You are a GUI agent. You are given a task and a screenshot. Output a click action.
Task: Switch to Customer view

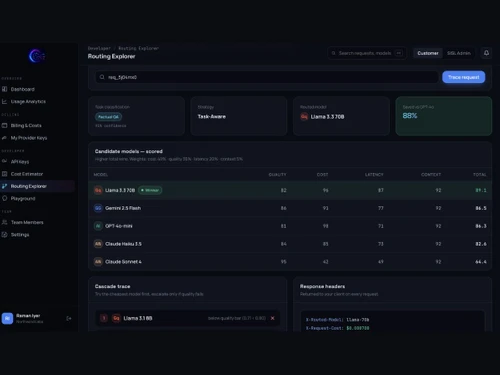click(428, 53)
